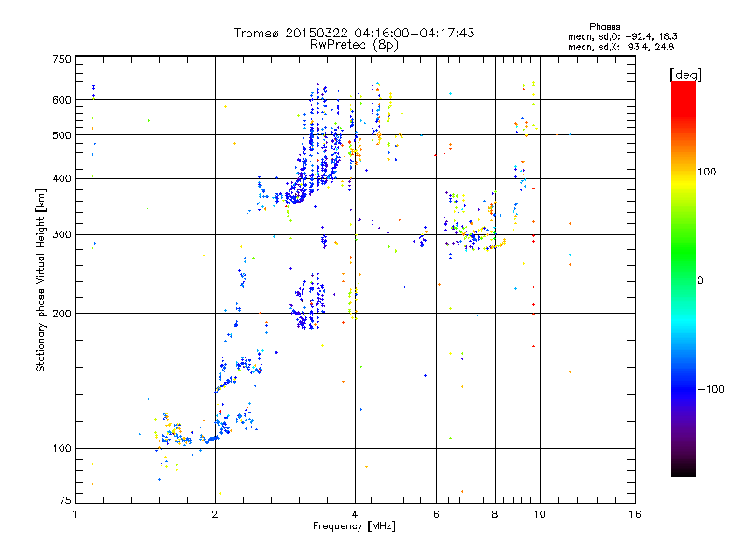The image size is (747, 560).
Task: Click the '[deg]' colorbar unit label
Action: [685, 75]
